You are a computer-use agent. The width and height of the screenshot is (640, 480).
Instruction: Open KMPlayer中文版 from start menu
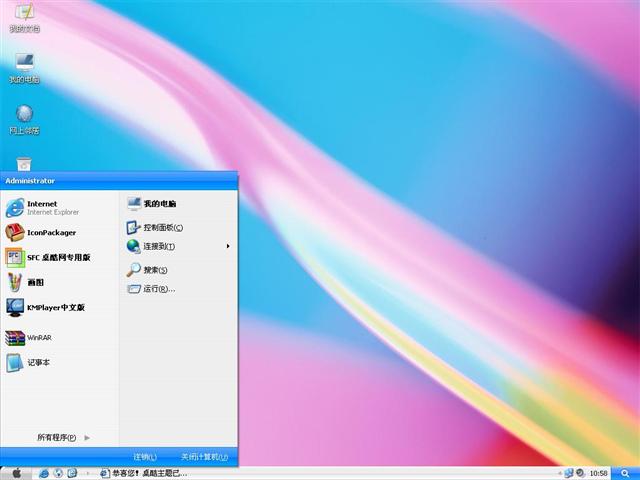(60, 307)
